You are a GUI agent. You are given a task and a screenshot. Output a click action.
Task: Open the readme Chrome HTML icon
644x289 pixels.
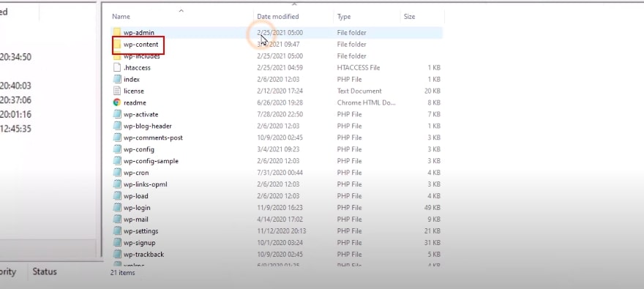[117, 102]
